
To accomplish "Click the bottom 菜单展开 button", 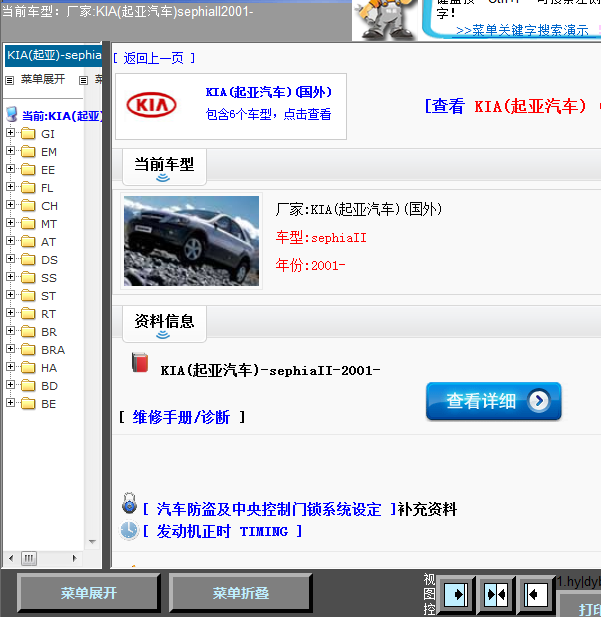I will pos(89,593).
